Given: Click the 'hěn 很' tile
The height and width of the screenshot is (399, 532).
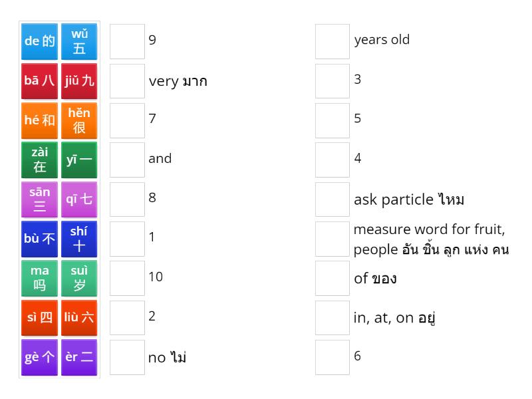Looking at the screenshot, I should [79, 120].
